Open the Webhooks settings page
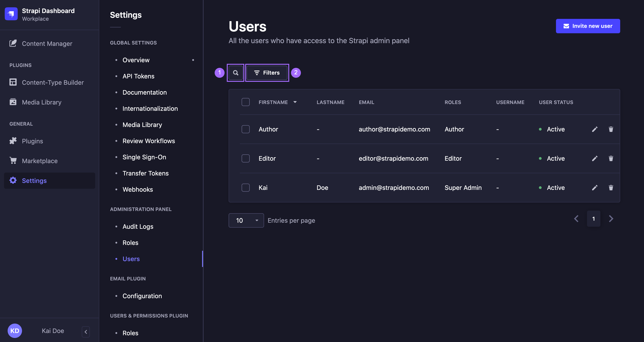The image size is (644, 342). pos(138,189)
